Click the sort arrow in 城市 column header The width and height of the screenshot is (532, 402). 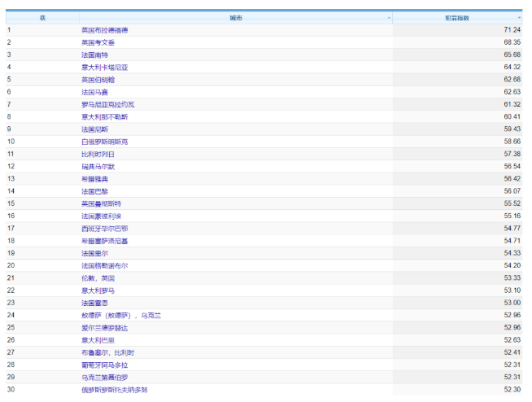pos(389,17)
